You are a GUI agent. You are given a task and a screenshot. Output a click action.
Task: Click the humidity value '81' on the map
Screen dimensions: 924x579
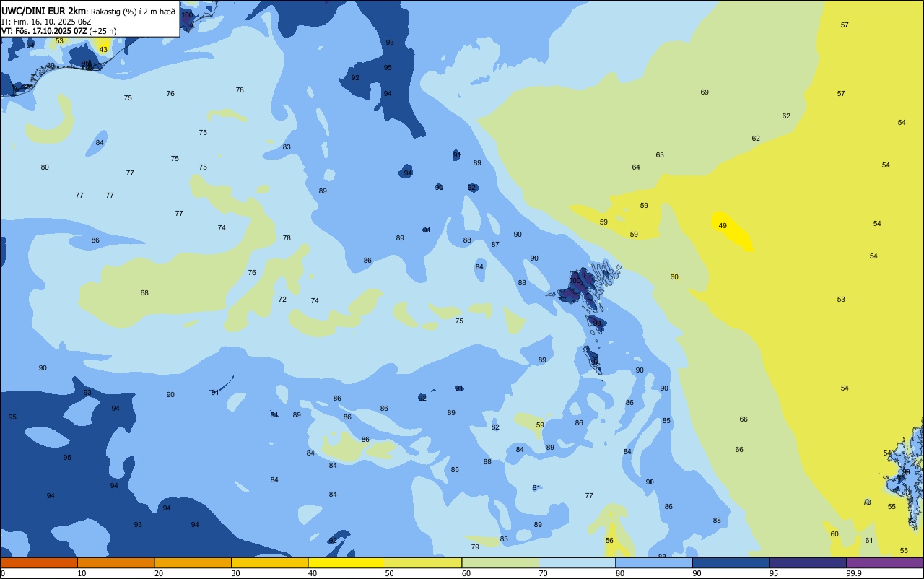(x=536, y=488)
